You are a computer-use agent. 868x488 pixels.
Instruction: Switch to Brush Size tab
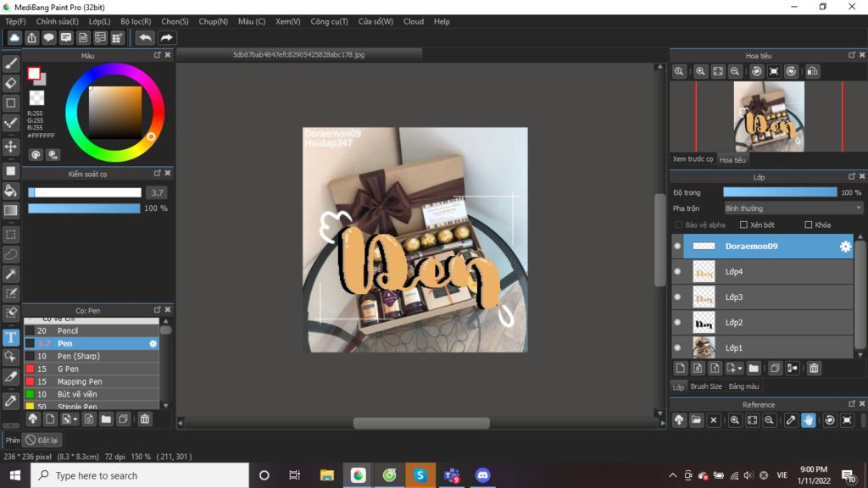pyautogui.click(x=706, y=386)
